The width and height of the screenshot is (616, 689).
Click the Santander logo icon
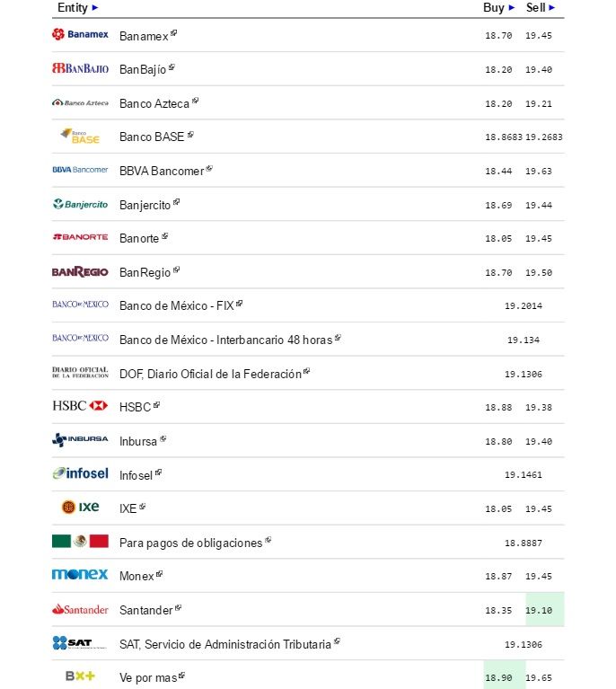pyautogui.click(x=80, y=609)
